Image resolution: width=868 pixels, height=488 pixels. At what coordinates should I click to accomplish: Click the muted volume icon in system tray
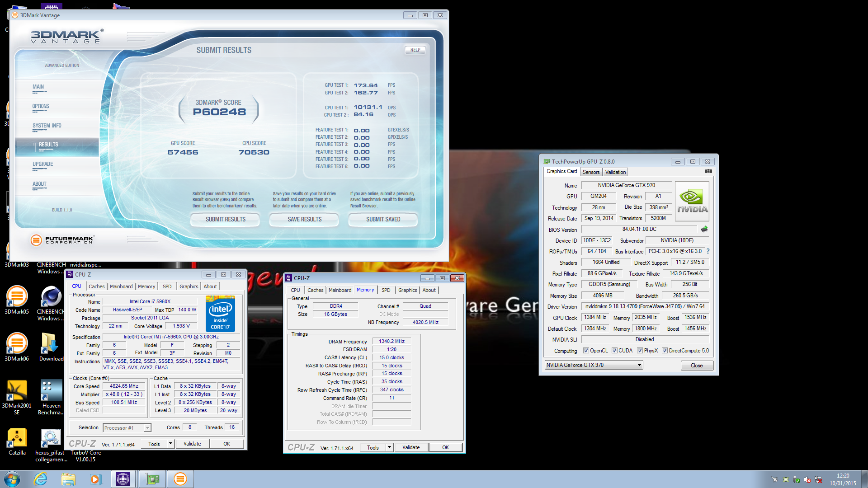click(807, 480)
